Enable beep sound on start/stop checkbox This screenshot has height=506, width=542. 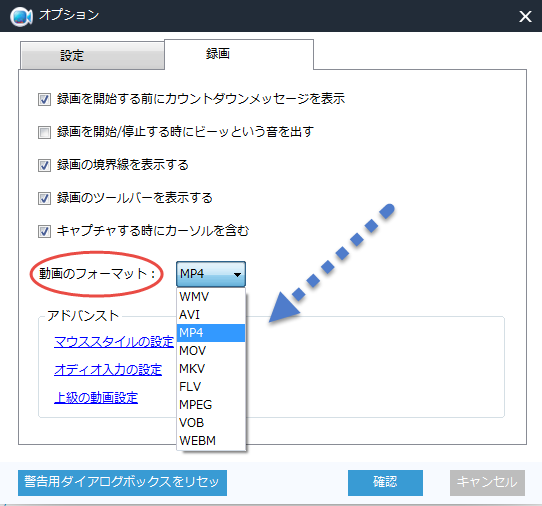click(44, 132)
